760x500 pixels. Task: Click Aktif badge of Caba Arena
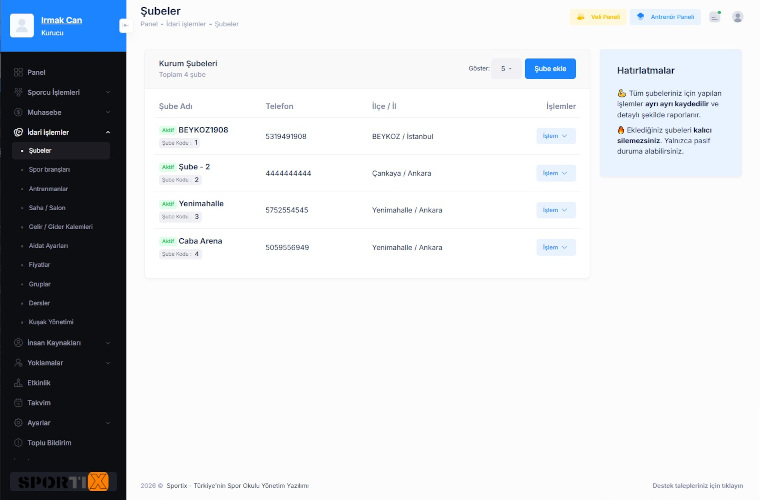pos(168,241)
